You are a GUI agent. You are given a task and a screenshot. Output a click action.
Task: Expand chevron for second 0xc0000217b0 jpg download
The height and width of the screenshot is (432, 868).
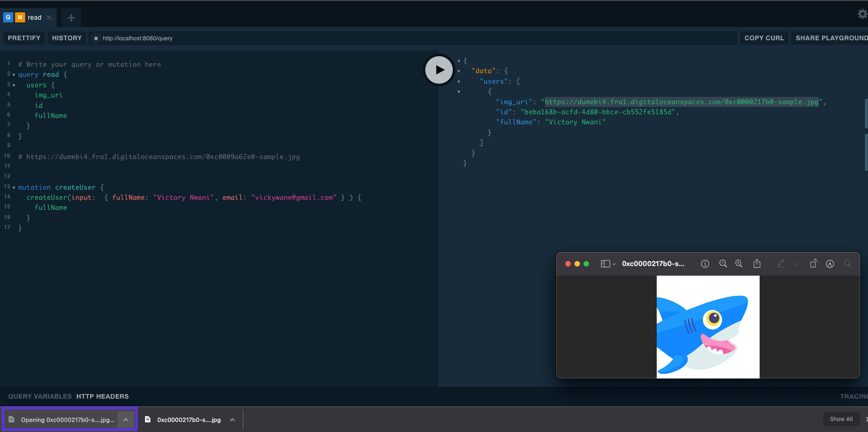[232, 420]
